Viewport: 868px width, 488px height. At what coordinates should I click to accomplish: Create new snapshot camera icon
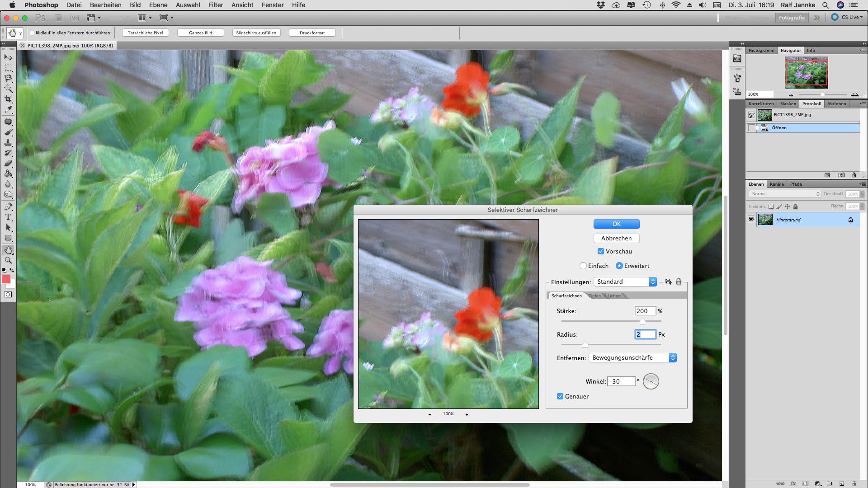click(841, 175)
